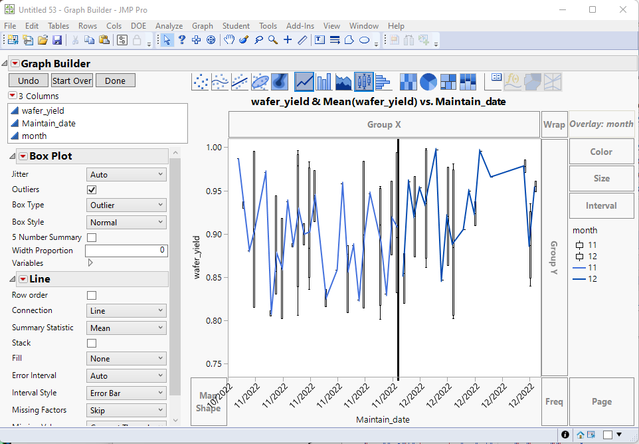
Task: Select the Points scatter element icon
Action: click(199, 81)
